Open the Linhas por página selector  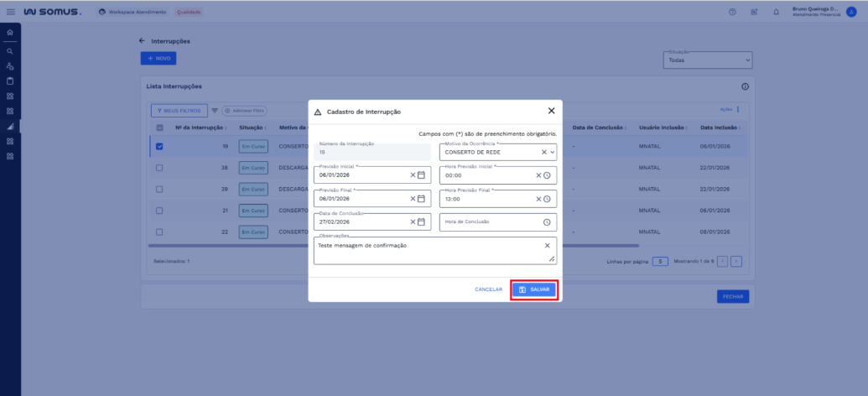(x=660, y=261)
